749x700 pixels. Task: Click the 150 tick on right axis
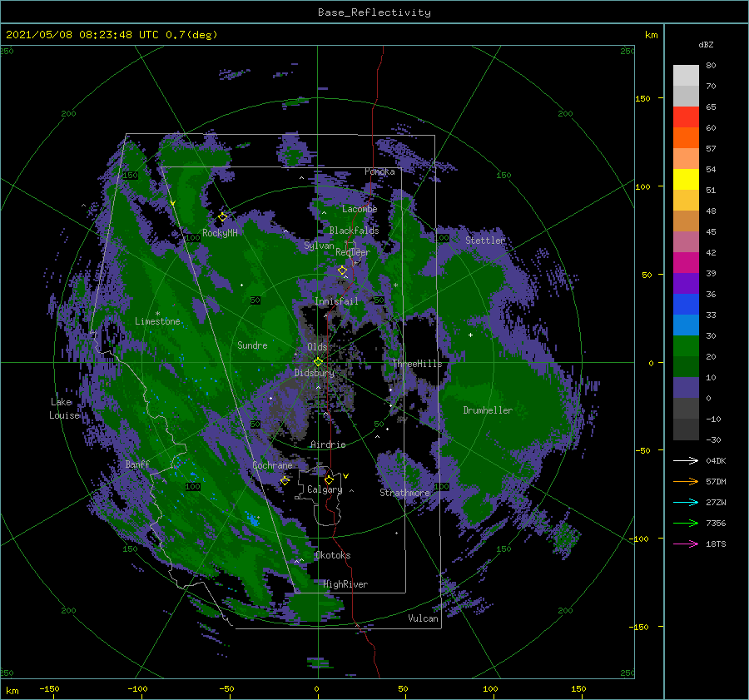(643, 98)
